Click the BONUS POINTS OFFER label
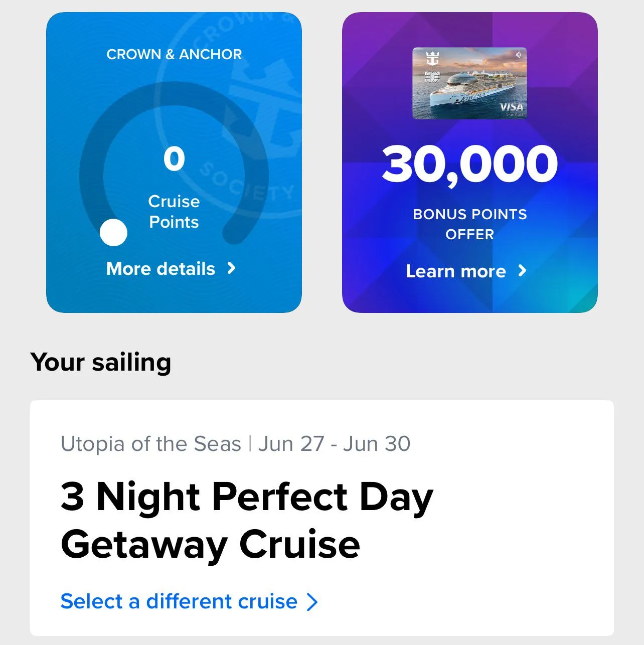The image size is (644, 645). pos(469,224)
